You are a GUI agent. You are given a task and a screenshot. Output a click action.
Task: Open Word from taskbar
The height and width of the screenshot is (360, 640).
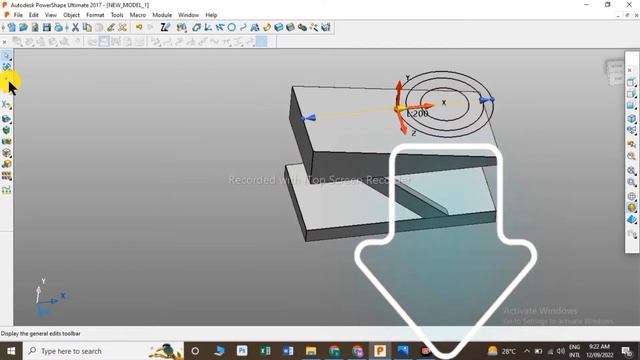288,351
